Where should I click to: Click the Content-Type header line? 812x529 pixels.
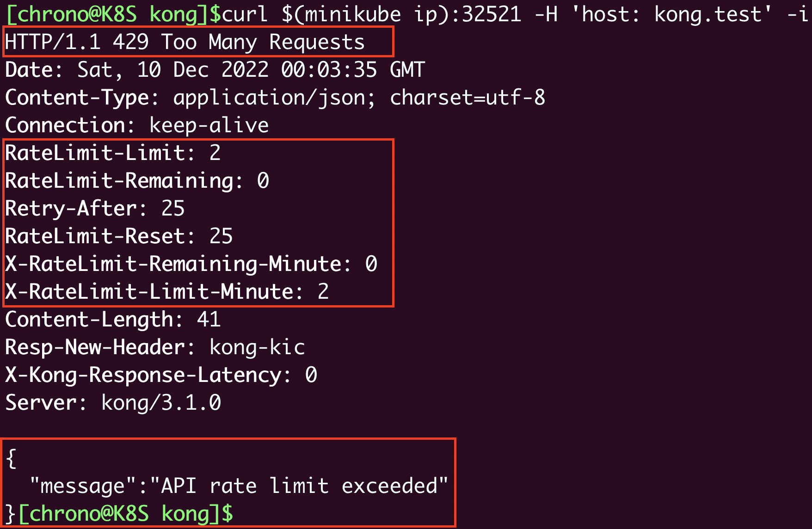click(x=275, y=98)
